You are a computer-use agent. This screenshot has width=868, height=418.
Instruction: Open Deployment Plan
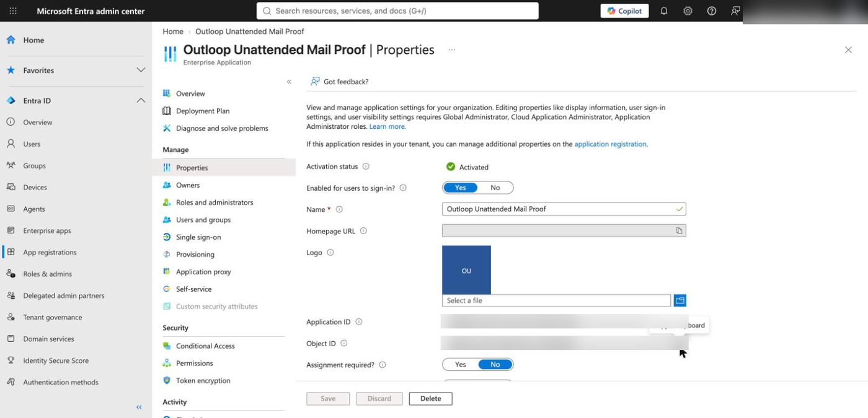[203, 111]
